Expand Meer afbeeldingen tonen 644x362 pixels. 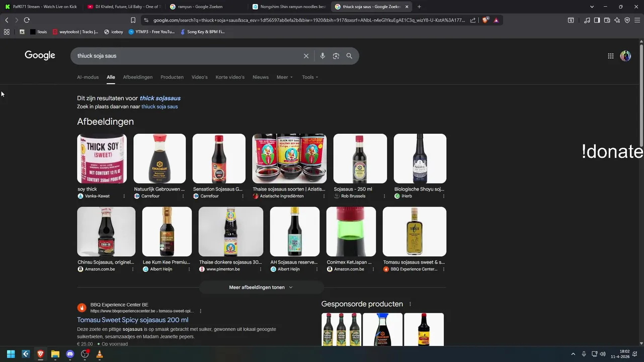(261, 287)
